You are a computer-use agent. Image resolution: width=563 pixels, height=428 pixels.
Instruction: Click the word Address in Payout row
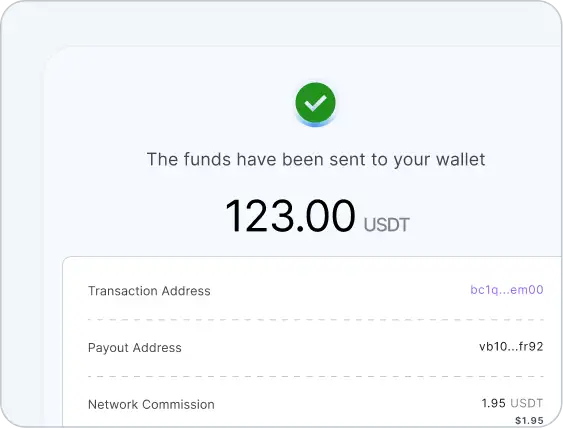(157, 348)
